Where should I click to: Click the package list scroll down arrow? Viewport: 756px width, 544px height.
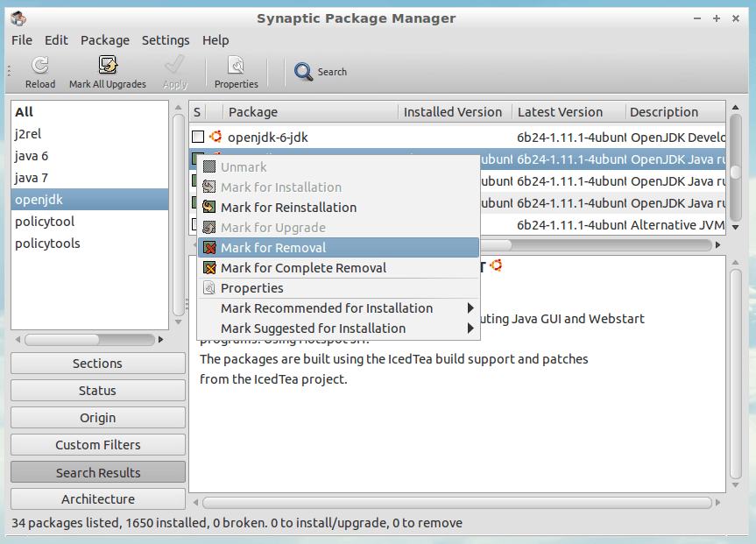point(736,228)
